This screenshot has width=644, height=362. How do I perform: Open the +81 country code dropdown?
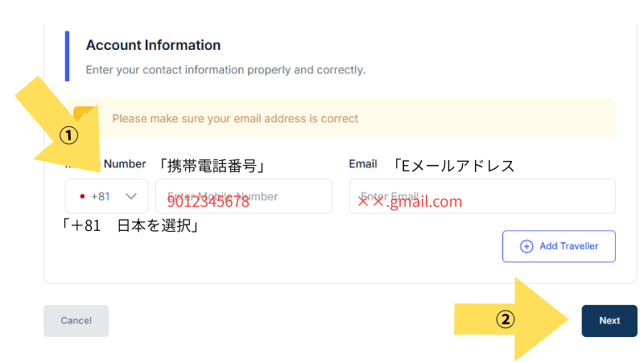click(107, 196)
